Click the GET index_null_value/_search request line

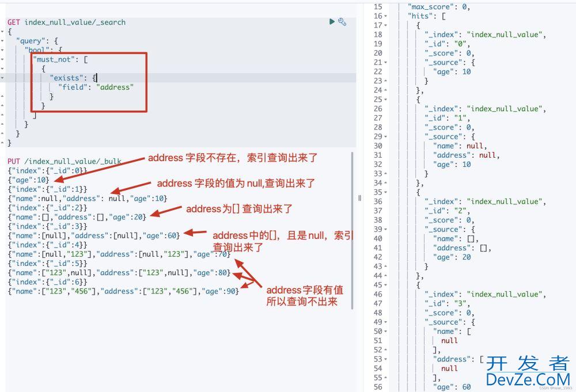click(x=66, y=22)
